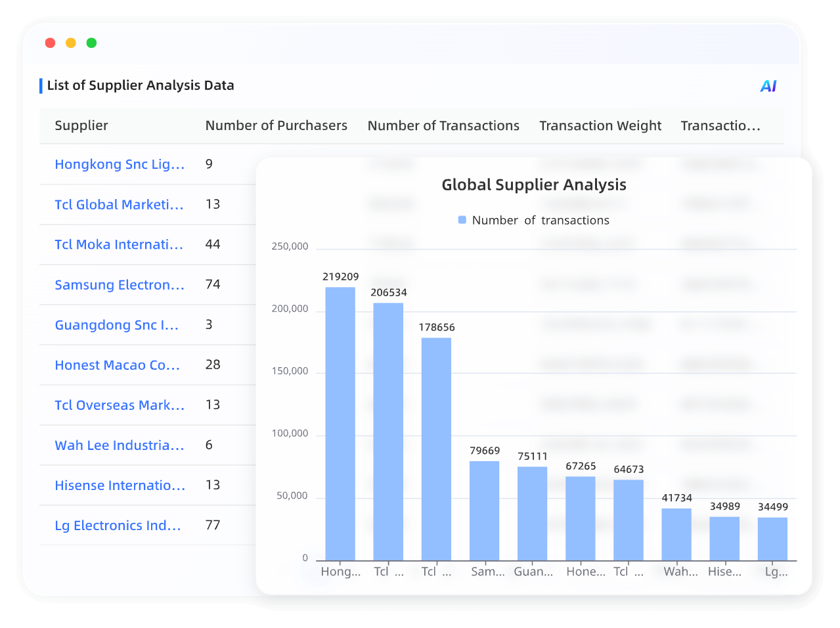
Task: Click the blue accent marker beside the list title
Action: click(41, 85)
